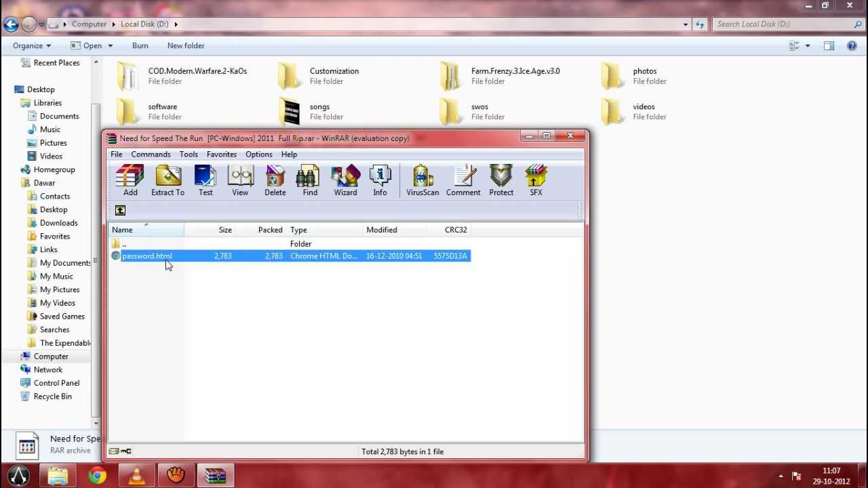Toggle the Explorer preview pane icon
The image size is (868, 488).
tap(829, 45)
